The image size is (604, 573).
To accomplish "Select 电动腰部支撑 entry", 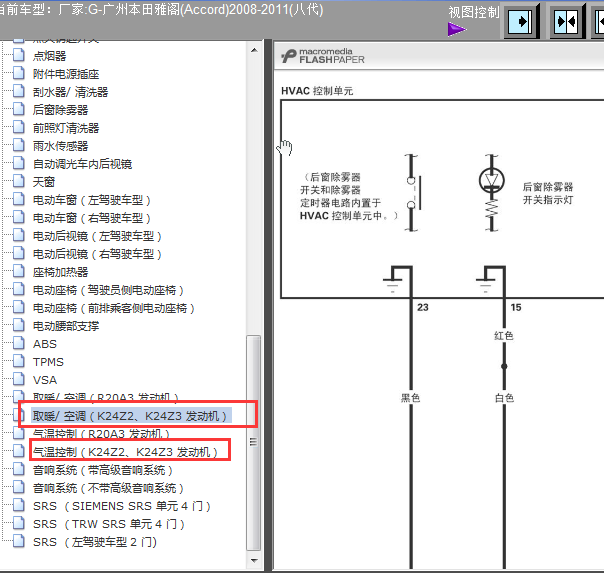I will point(66,326).
